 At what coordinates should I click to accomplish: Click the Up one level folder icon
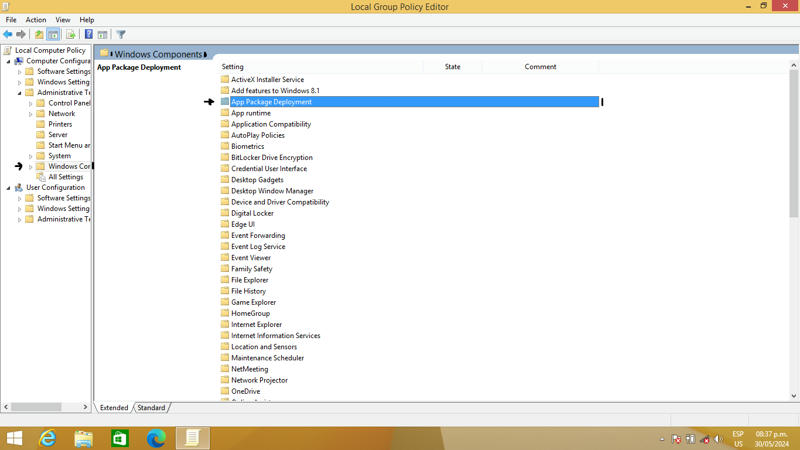point(39,34)
